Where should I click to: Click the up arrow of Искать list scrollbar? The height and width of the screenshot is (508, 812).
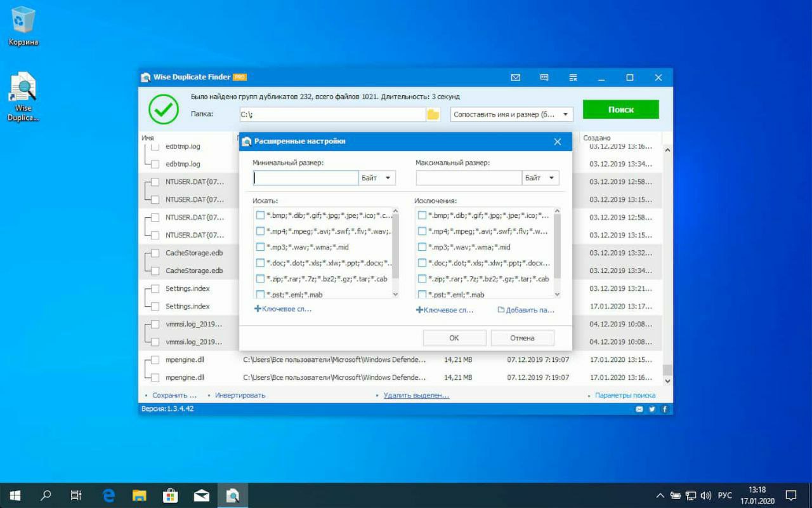pos(395,211)
